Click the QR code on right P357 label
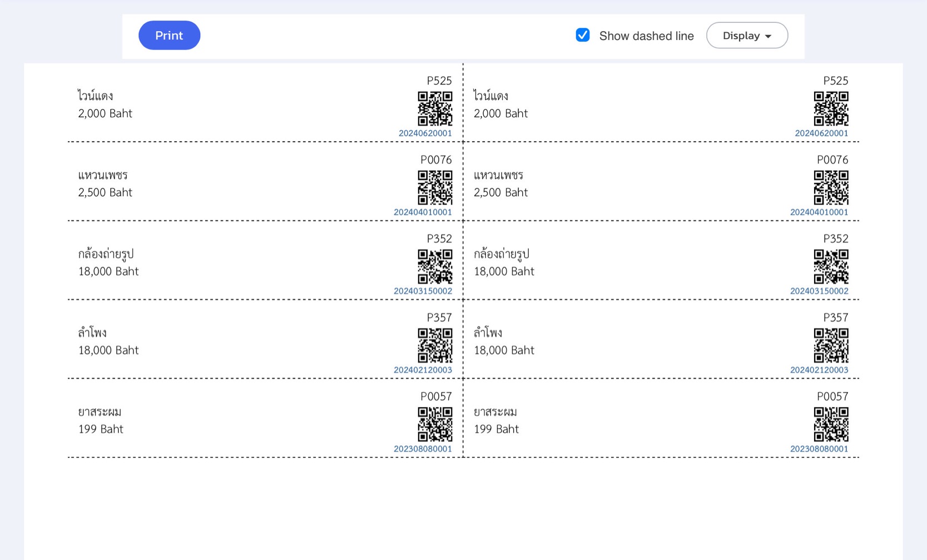This screenshot has width=927, height=560. pyautogui.click(x=831, y=345)
